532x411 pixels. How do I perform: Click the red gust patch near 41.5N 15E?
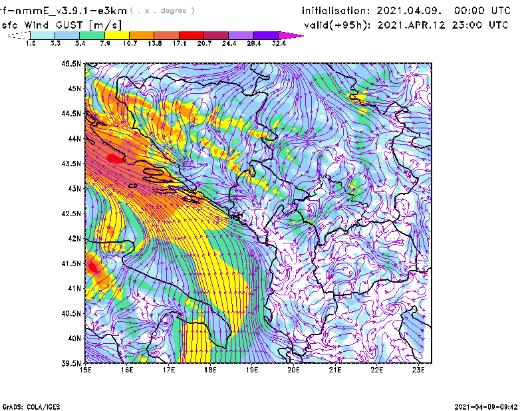coord(92,267)
